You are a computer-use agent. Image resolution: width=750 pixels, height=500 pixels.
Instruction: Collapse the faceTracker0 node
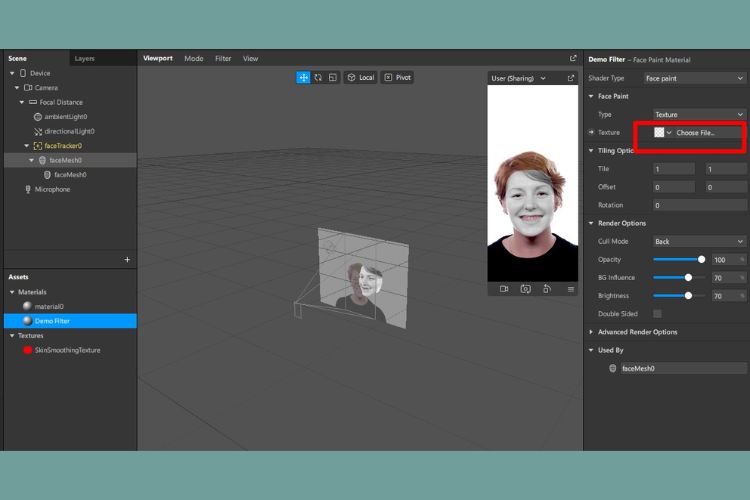pyautogui.click(x=26, y=145)
